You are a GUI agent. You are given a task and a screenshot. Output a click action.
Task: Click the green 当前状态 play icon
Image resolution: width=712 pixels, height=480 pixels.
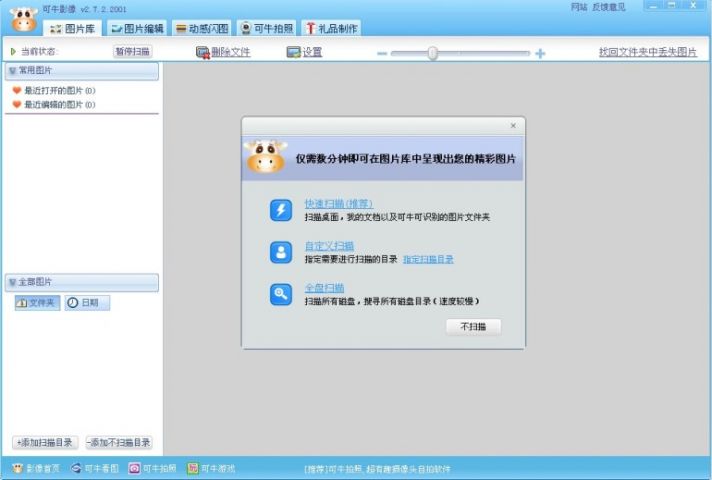(13, 51)
